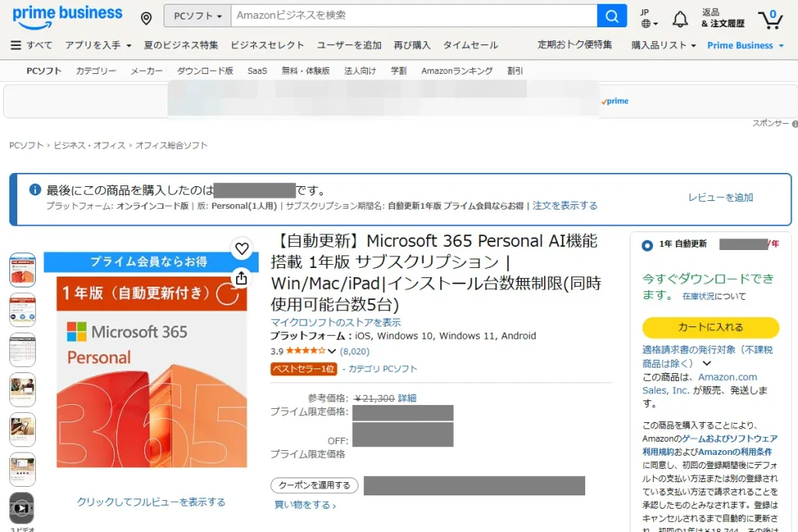
Task: Open the shopping cart icon
Action: (770, 19)
